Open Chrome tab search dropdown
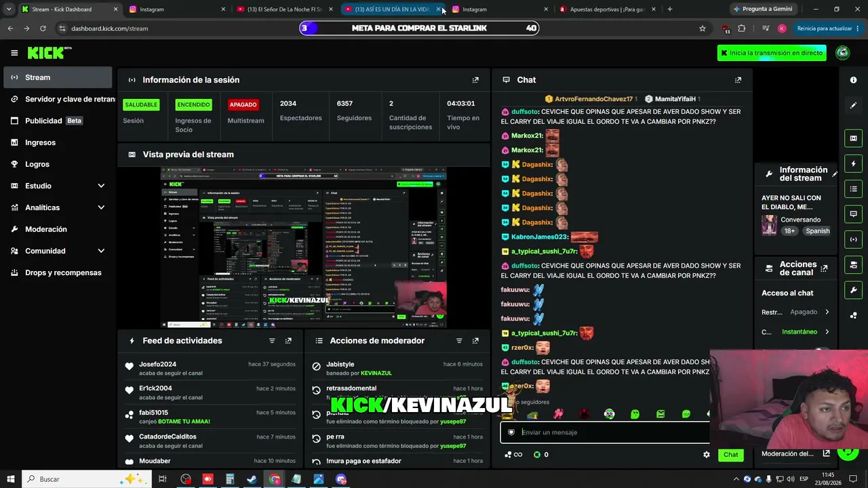Image resolution: width=868 pixels, height=488 pixels. point(9,9)
